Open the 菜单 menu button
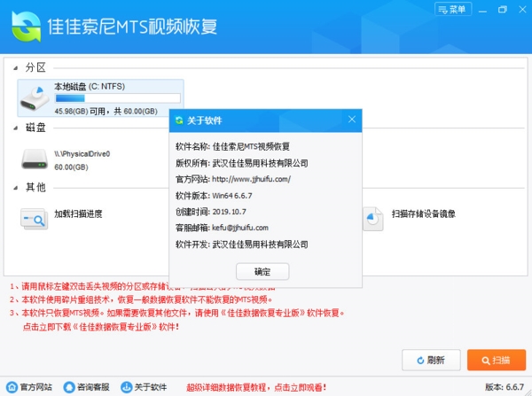The image size is (532, 396). (x=452, y=9)
